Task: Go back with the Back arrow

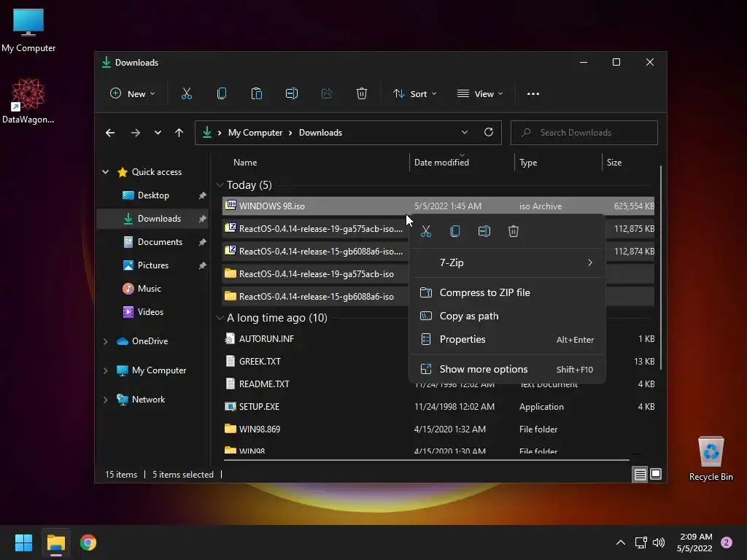Action: tap(110, 133)
